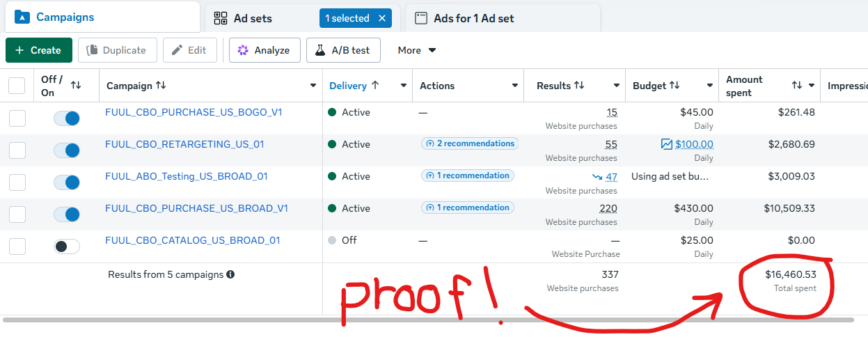Click the downward trend icon beside 47
Image resolution: width=868 pixels, height=337 pixels.
pyautogui.click(x=597, y=177)
